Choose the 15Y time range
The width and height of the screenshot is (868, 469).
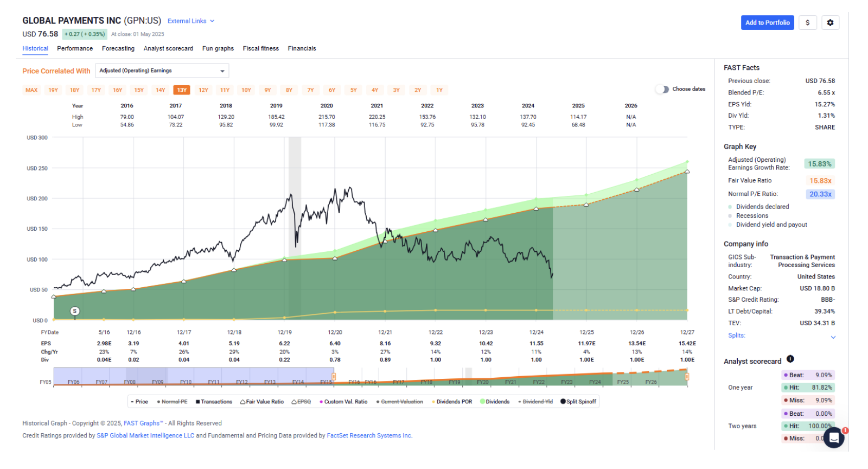(139, 90)
